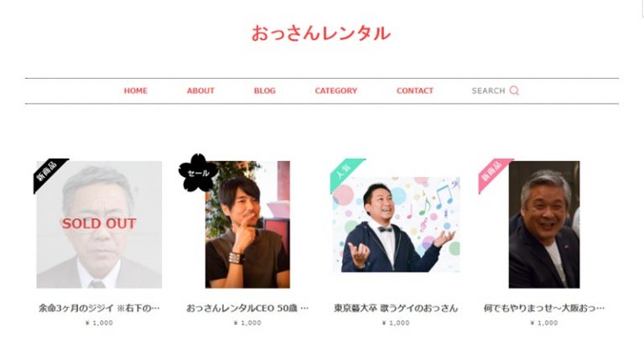Open the singing man product photo

(396, 224)
